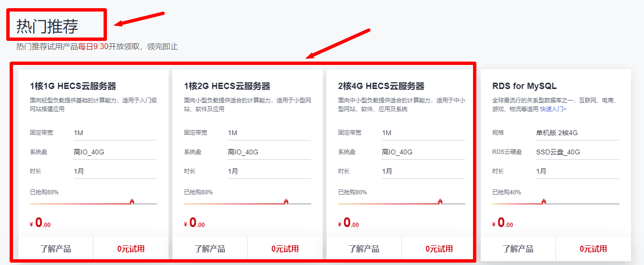Open 了解产品 for the 1核2G HECS server
Screen dimensions: 644x265
[x=210, y=249]
